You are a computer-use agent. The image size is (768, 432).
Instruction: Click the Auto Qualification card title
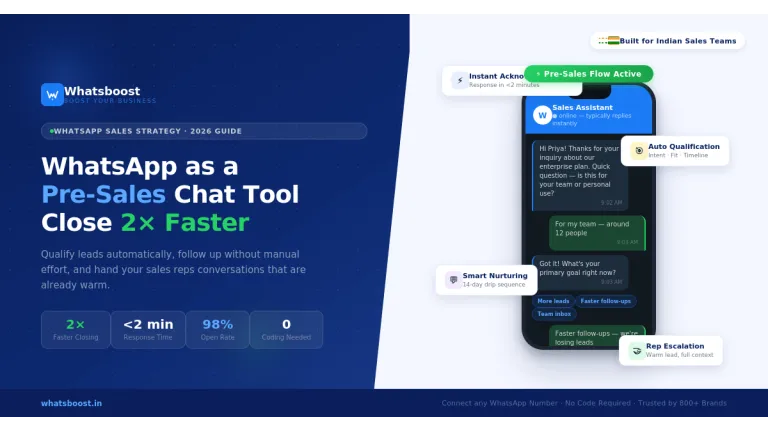pyautogui.click(x=684, y=146)
